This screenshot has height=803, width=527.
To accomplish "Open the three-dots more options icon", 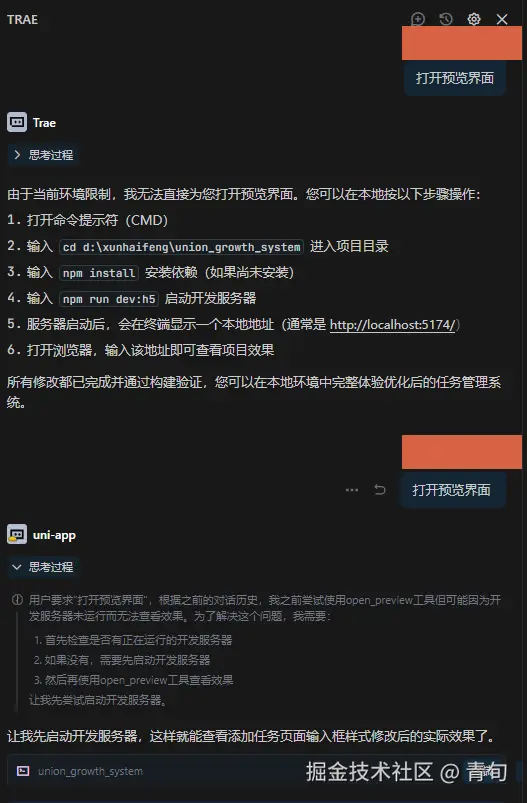I will [352, 490].
